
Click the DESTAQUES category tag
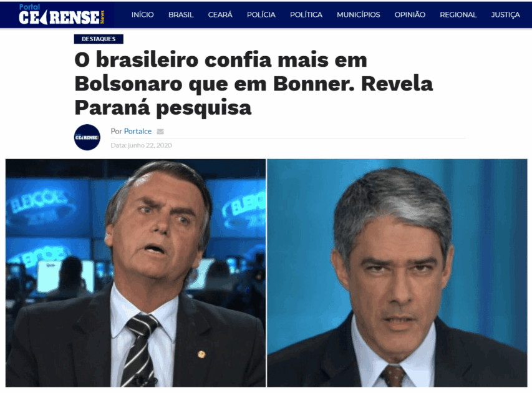[x=99, y=39]
